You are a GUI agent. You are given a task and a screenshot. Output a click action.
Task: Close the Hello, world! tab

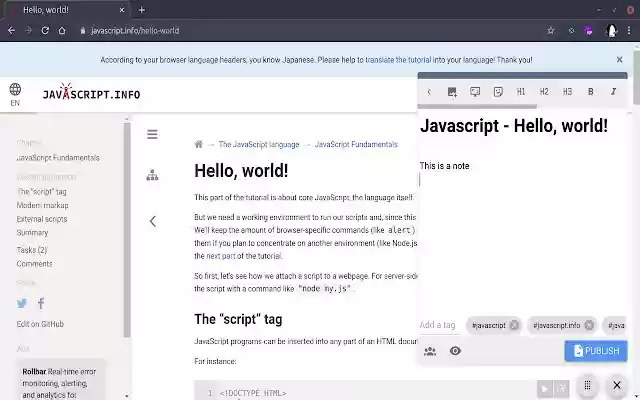pyautogui.click(x=122, y=10)
